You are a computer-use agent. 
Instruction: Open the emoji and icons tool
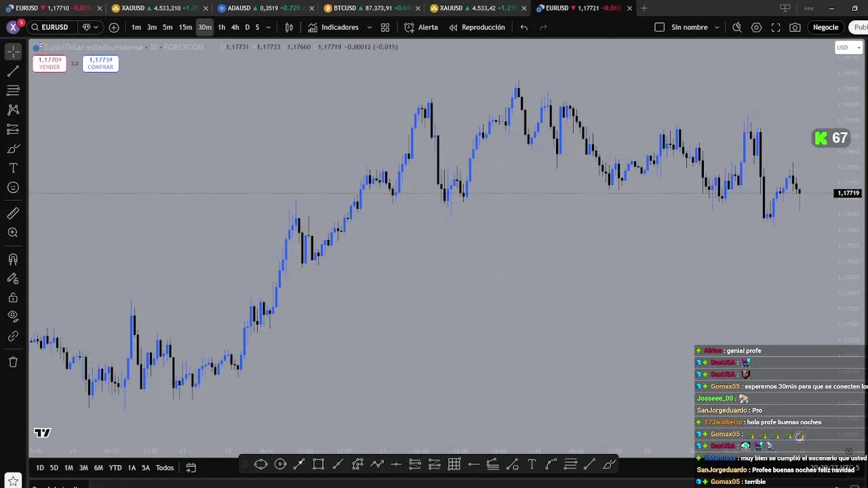[13, 188]
